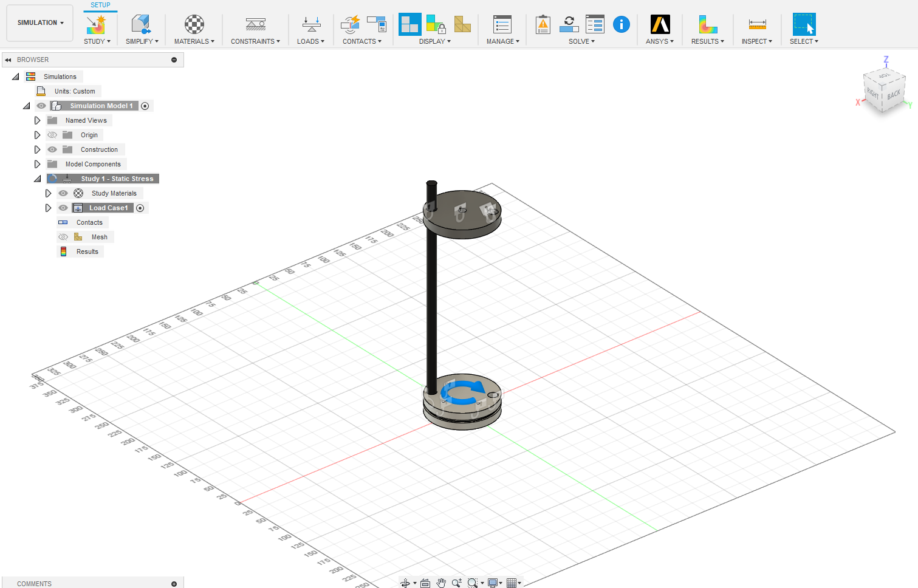Image resolution: width=918 pixels, height=588 pixels.
Task: Click the colorful Results legend icon in browser
Action: click(63, 251)
